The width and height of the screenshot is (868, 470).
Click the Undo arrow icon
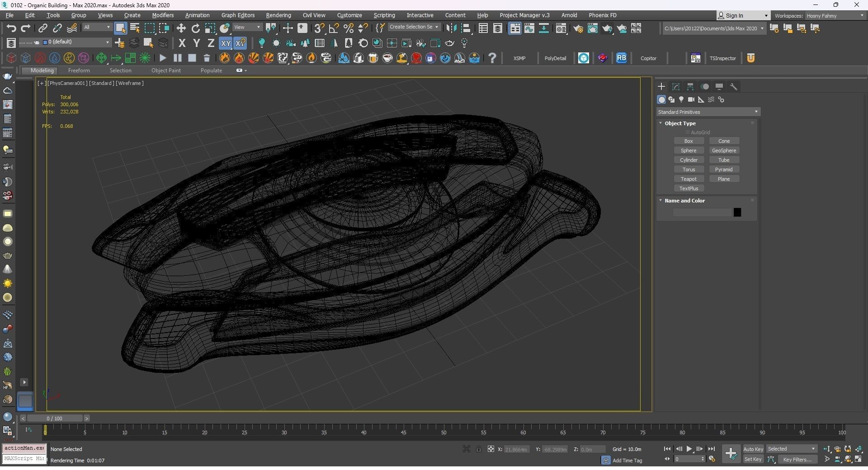point(11,28)
